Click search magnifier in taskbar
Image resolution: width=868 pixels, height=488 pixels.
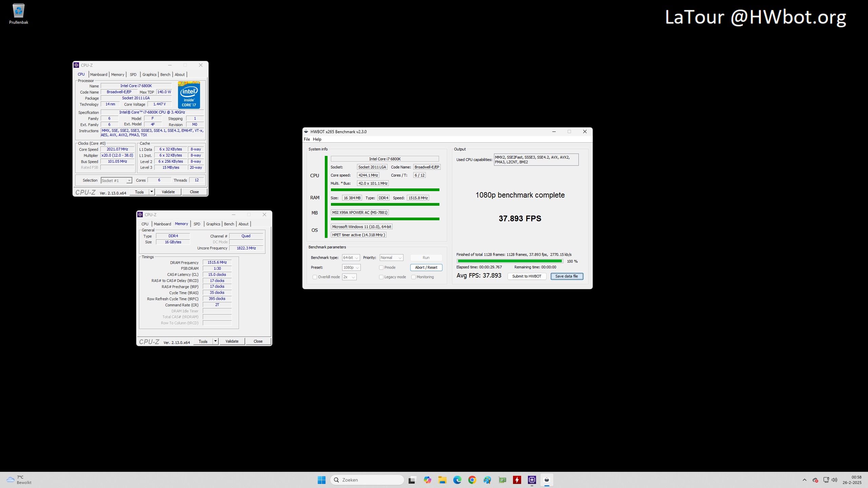336,480
